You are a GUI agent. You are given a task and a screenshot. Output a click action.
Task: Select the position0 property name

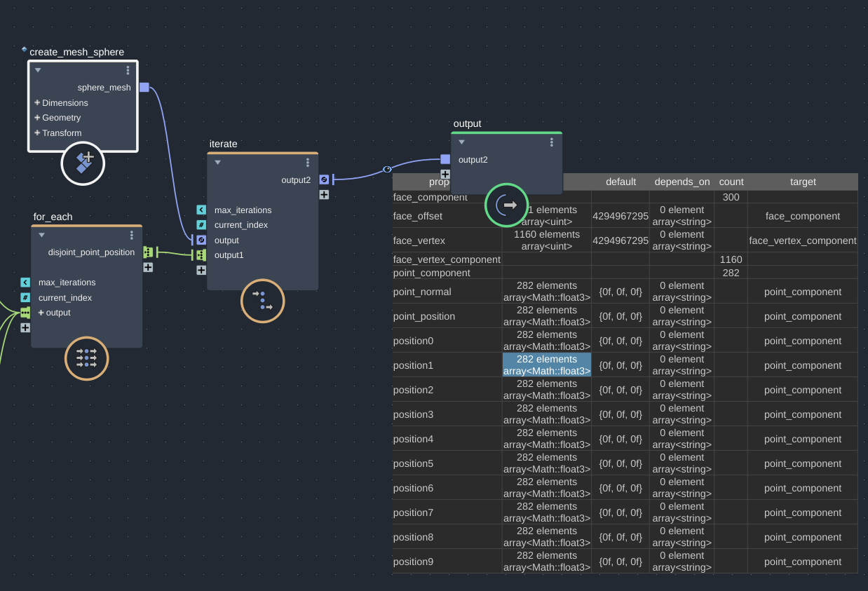pos(414,341)
